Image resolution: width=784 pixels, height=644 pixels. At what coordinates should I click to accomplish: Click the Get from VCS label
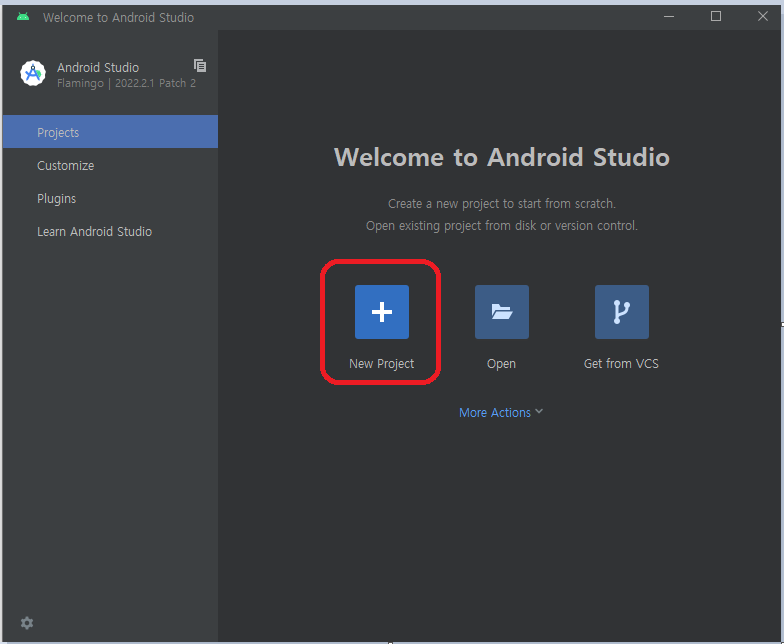pos(622,364)
